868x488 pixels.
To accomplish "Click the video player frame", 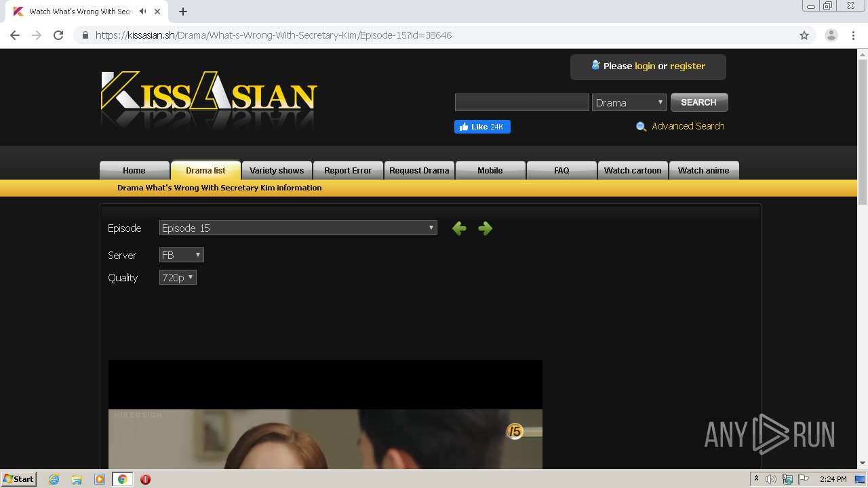I will coord(325,414).
